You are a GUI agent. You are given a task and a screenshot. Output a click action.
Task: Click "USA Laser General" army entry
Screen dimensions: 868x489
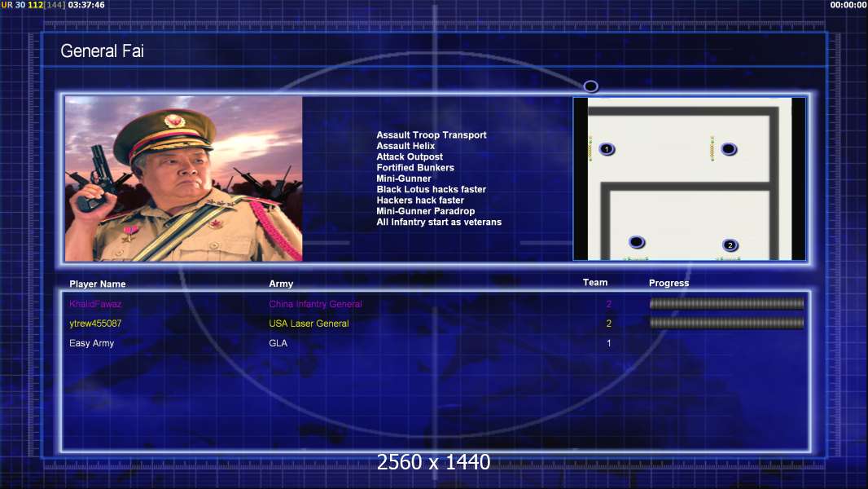[309, 324]
